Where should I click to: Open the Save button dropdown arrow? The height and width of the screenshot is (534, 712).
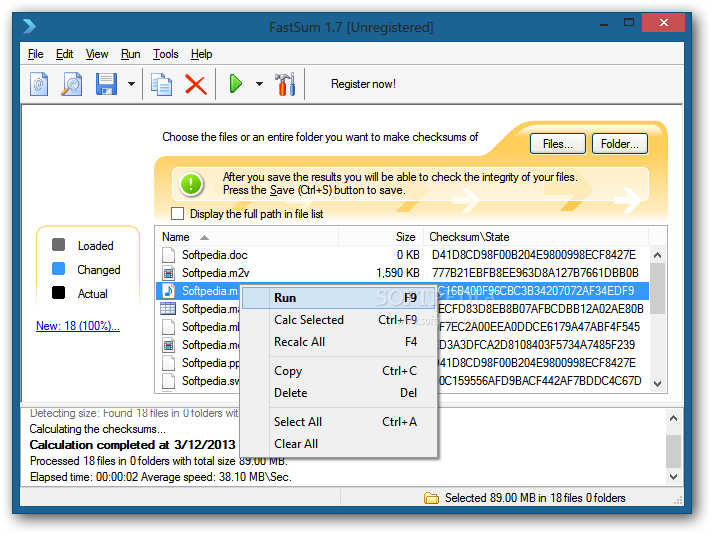click(131, 84)
